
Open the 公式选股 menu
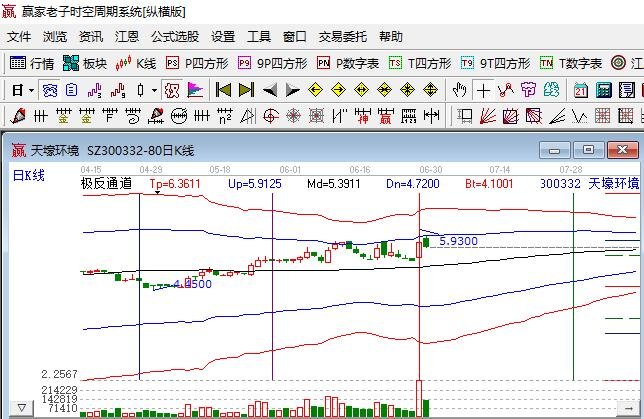point(175,37)
